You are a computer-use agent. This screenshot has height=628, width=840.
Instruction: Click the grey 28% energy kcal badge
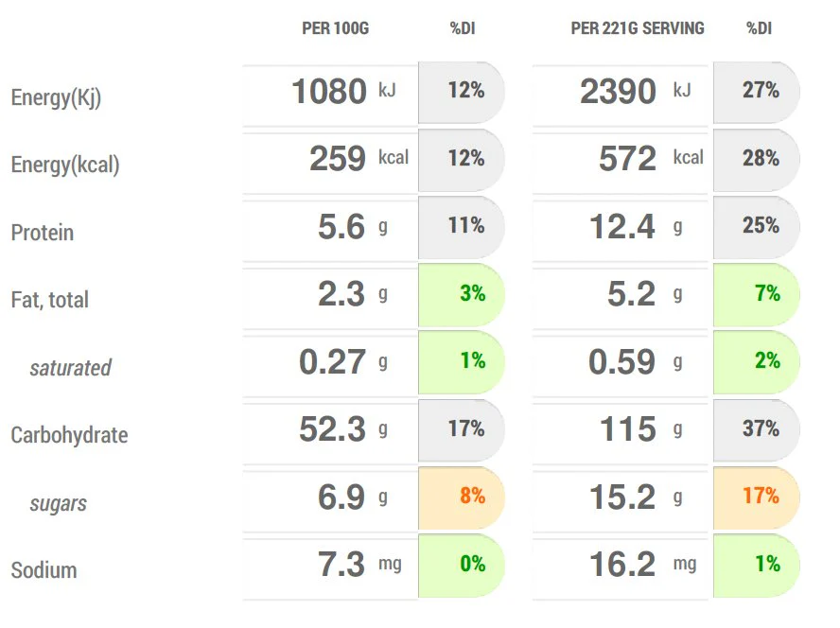pyautogui.click(x=758, y=159)
